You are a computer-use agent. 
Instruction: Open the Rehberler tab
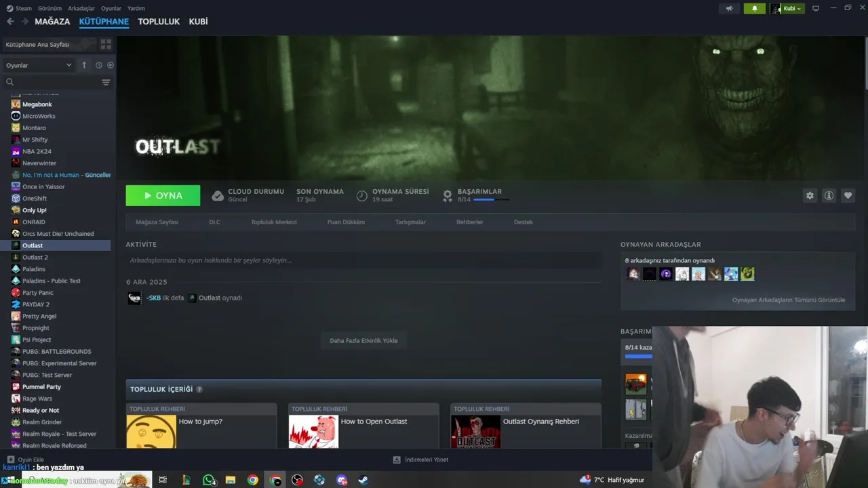(469, 222)
